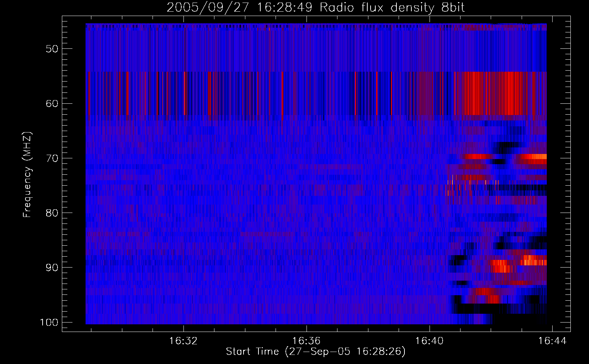Click the 100 frequency tick label
The width and height of the screenshot is (589, 364).
(x=48, y=323)
